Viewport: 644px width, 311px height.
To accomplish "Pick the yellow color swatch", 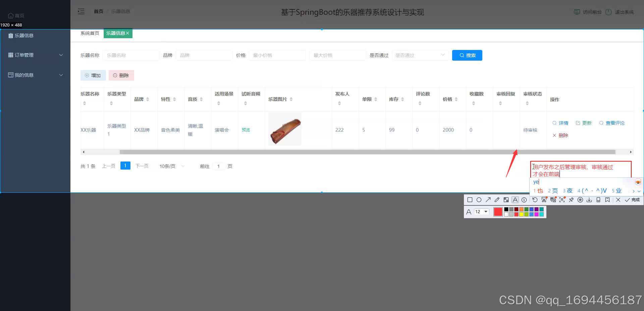I will [x=521, y=214].
